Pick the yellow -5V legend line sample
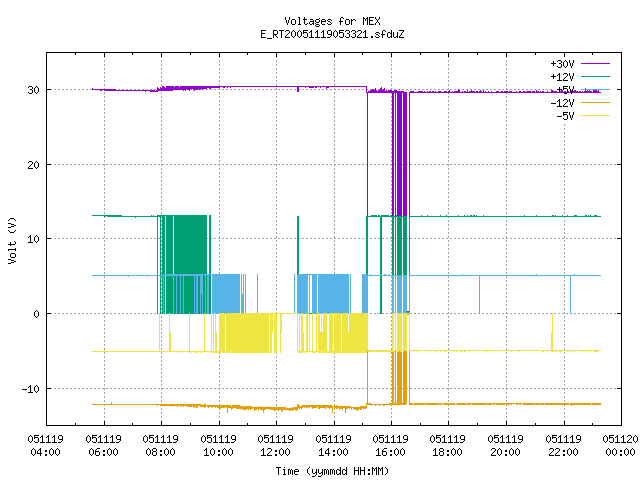Image resolution: width=640 pixels, height=480 pixels. pos(595,116)
